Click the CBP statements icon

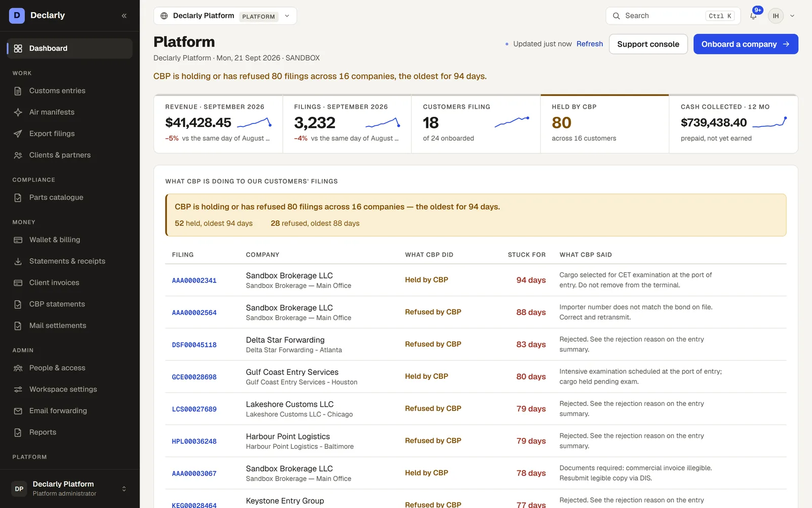tap(18, 304)
